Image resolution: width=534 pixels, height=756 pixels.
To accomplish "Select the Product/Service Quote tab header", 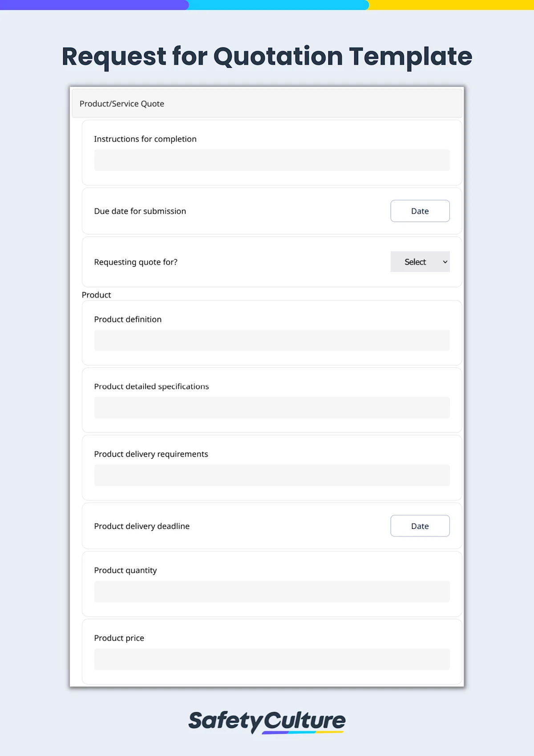I will point(121,103).
